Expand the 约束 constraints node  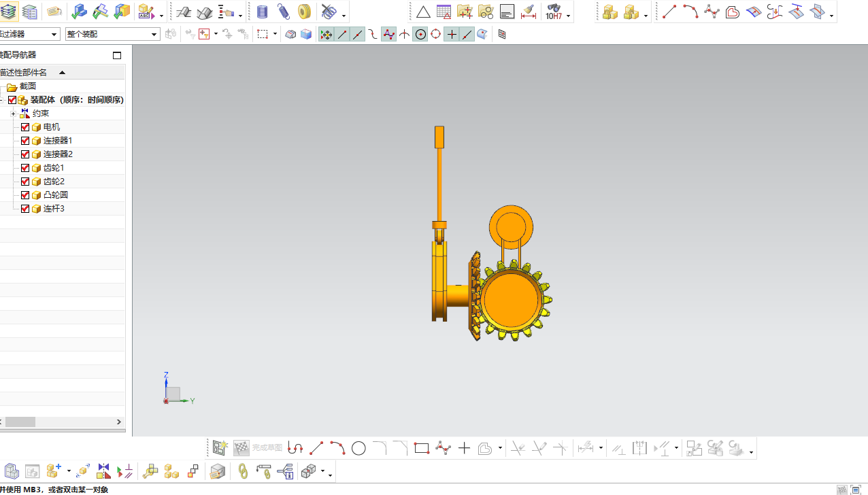tap(13, 114)
